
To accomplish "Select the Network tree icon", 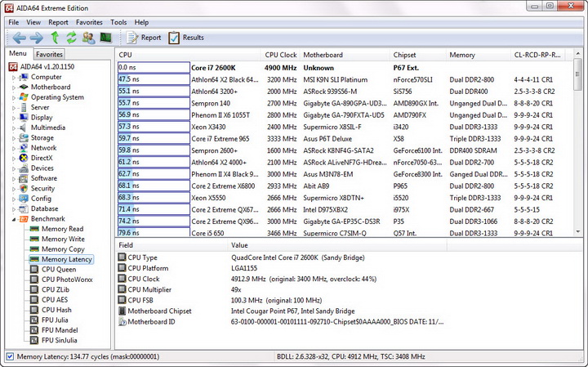I will (x=24, y=148).
